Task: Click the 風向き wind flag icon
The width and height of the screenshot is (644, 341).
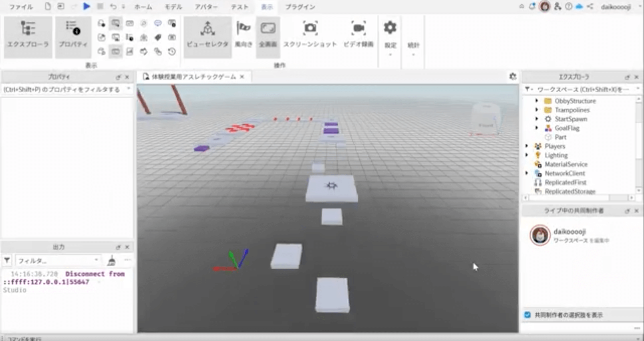Action: click(x=244, y=28)
